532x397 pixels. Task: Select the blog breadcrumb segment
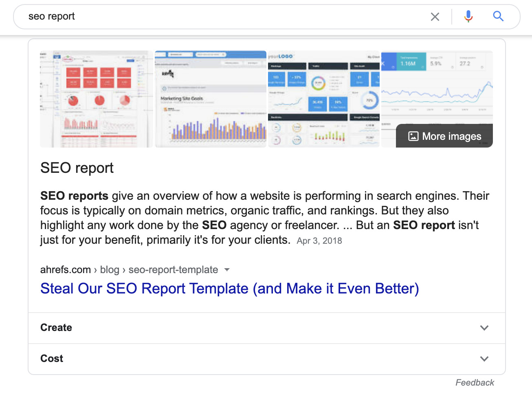(x=110, y=269)
